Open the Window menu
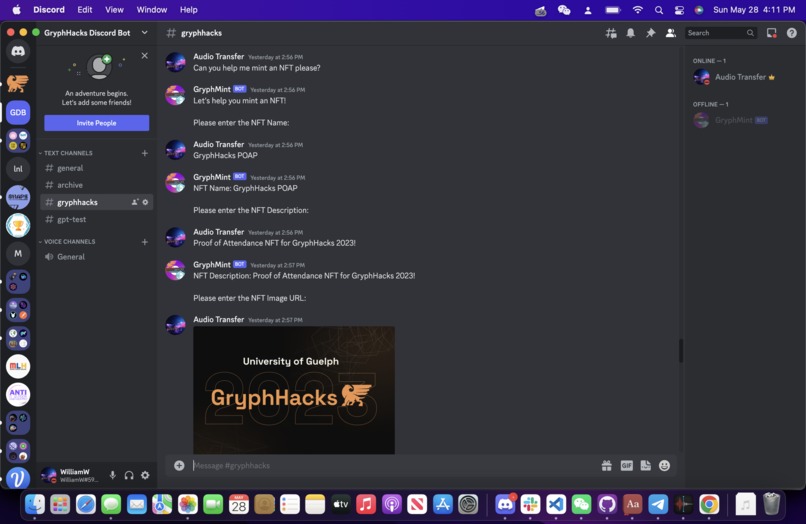The height and width of the screenshot is (524, 806). 152,10
